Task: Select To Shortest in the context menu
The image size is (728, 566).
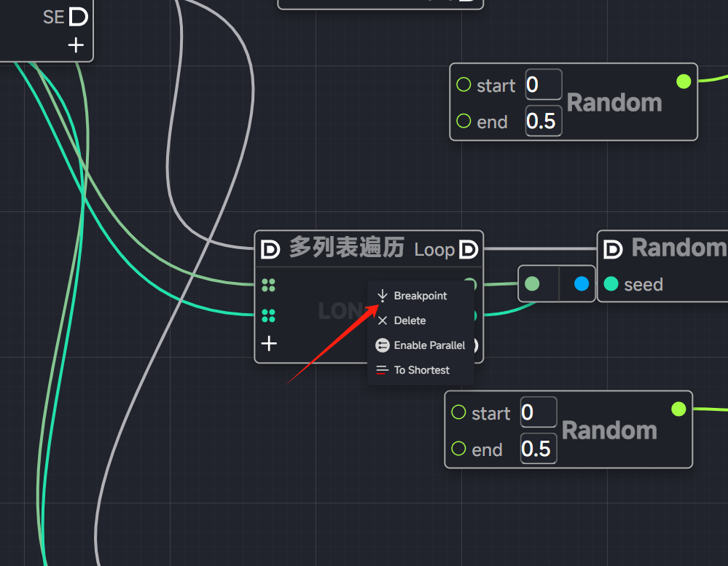Action: pyautogui.click(x=421, y=370)
